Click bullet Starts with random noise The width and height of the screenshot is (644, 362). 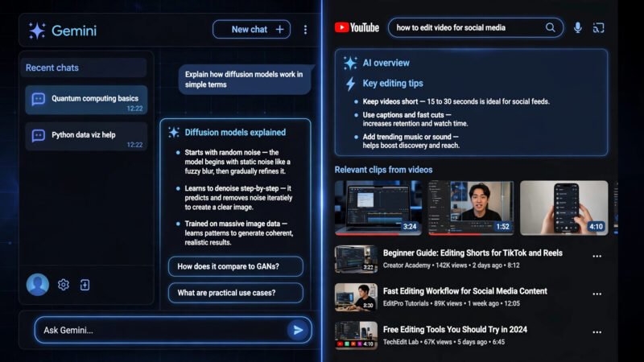(237, 162)
